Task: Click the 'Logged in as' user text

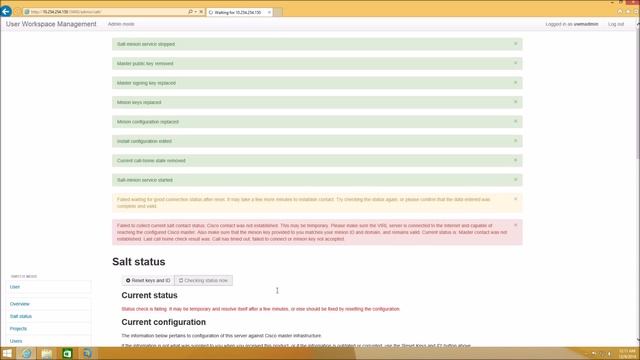Action: point(572,24)
